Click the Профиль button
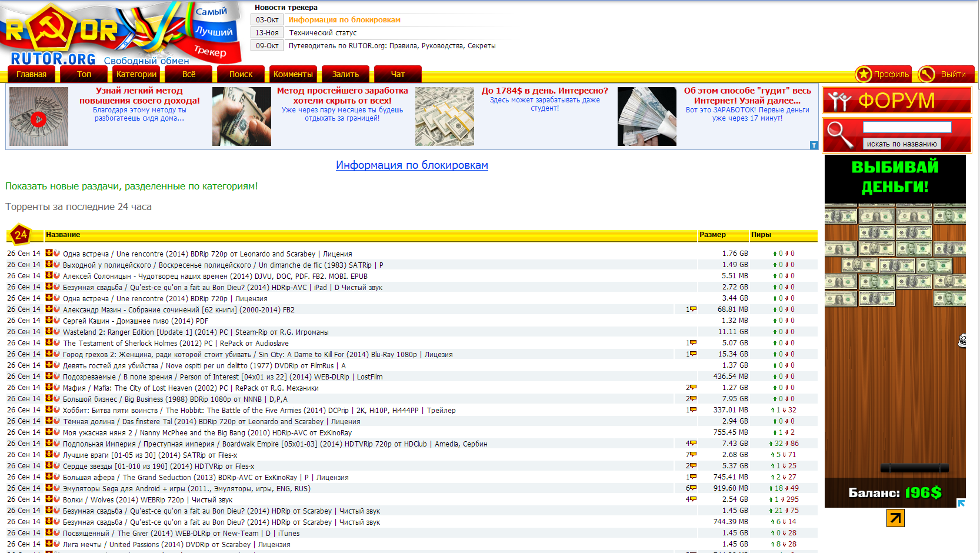 pos(883,74)
